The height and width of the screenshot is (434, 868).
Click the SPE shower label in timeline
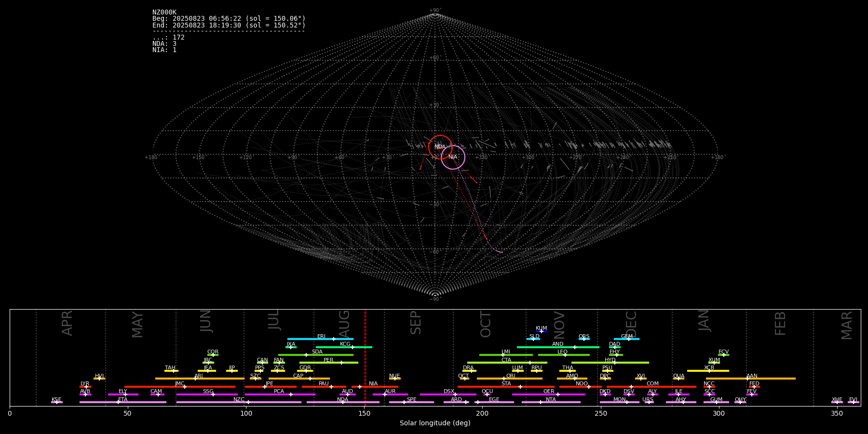tap(412, 400)
